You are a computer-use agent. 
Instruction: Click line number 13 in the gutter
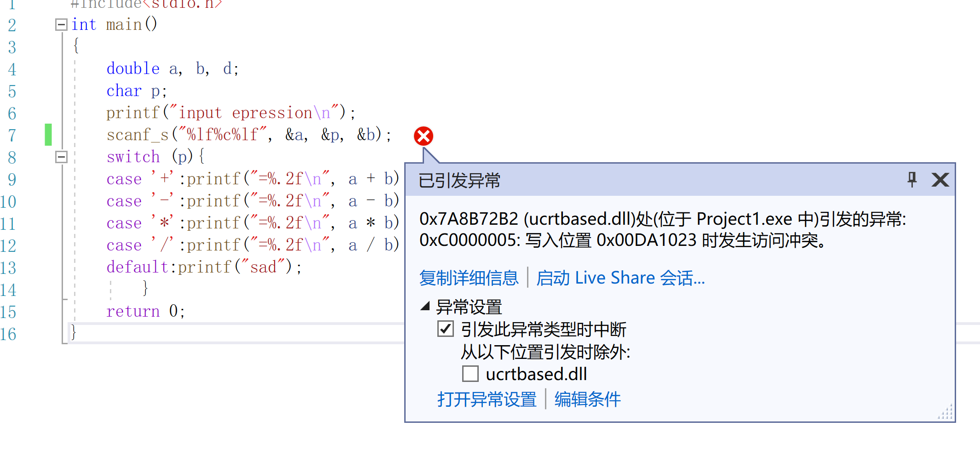[x=8, y=268]
